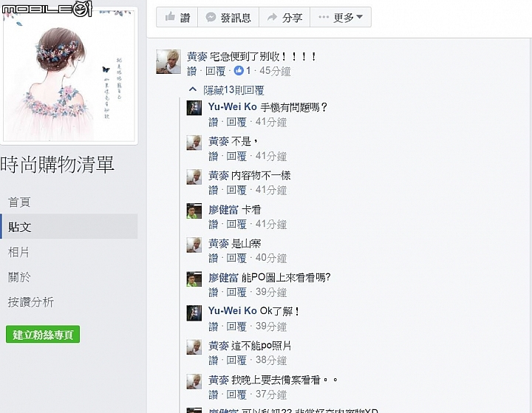Screen dimensions: 532x413
Task: Click 回覆 under 黃麥's 是山寨 comment
Action: coord(236,259)
